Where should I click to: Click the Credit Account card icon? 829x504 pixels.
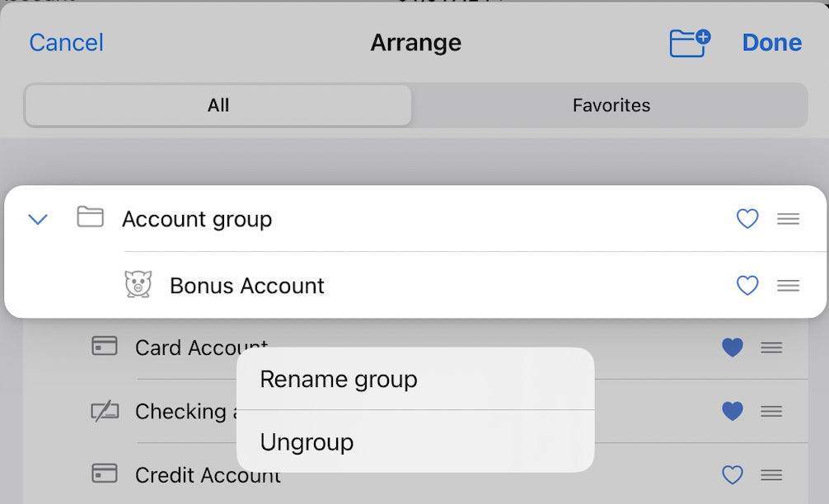(105, 474)
